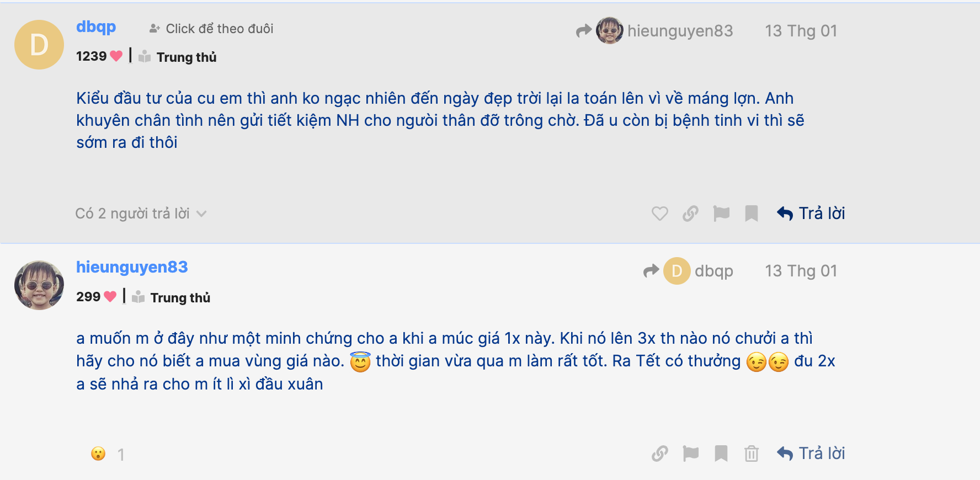Copy link of hieunguyen83's post

pyautogui.click(x=659, y=454)
